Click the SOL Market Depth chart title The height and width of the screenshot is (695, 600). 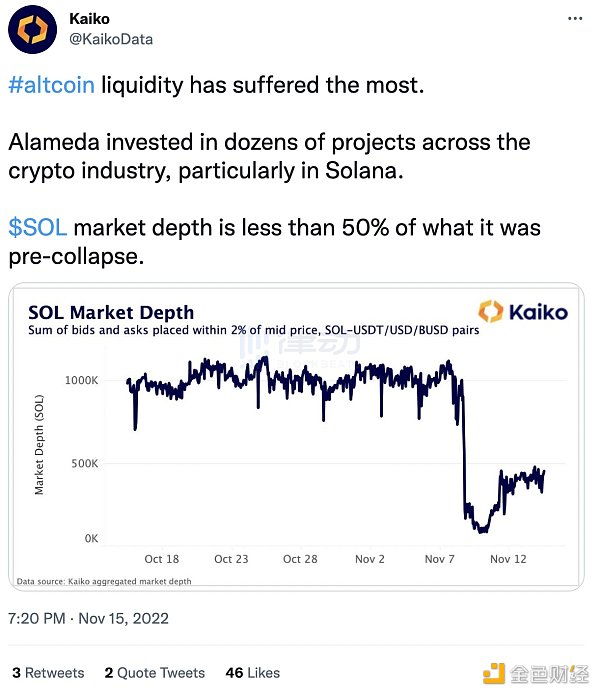tap(111, 313)
